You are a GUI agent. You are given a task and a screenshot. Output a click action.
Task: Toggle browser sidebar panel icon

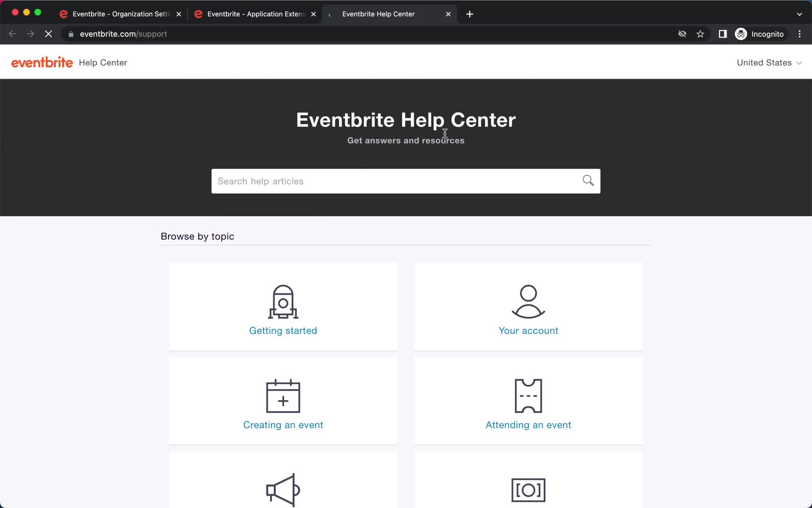click(723, 33)
